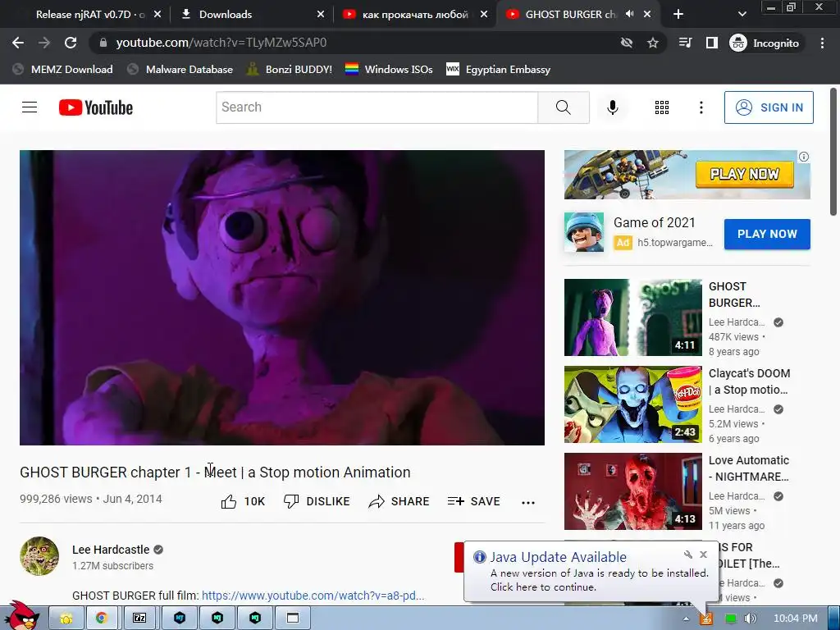This screenshot has width=840, height=630.
Task: Switch to the Russian-titled YouTube tab
Action: pyautogui.click(x=415, y=15)
